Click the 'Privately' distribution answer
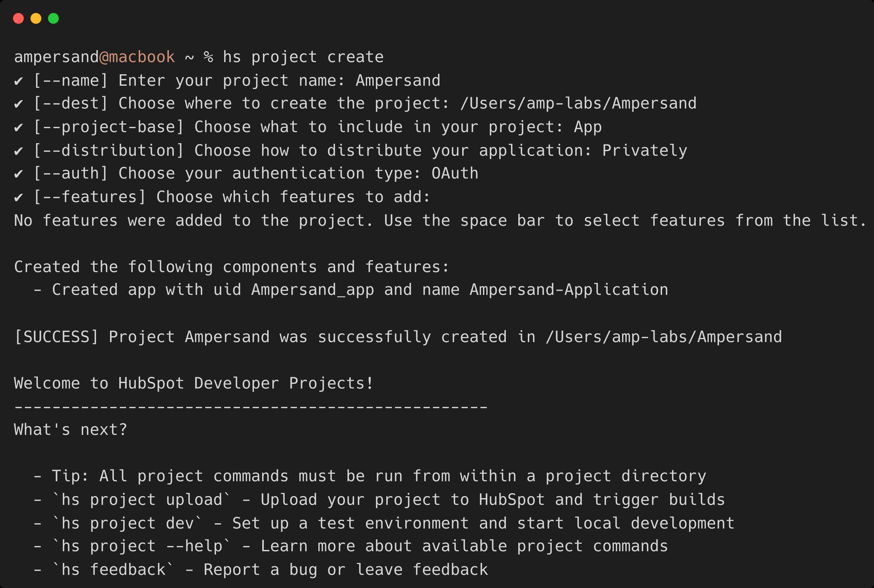 pyautogui.click(x=645, y=151)
